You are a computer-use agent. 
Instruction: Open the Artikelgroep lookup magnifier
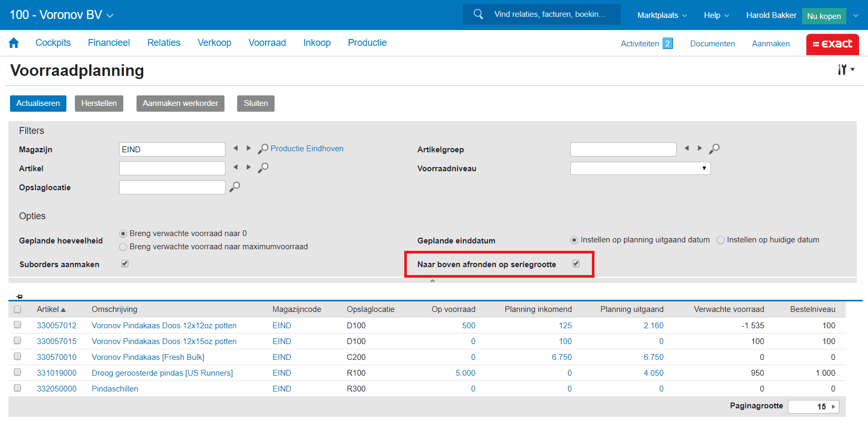pos(714,149)
